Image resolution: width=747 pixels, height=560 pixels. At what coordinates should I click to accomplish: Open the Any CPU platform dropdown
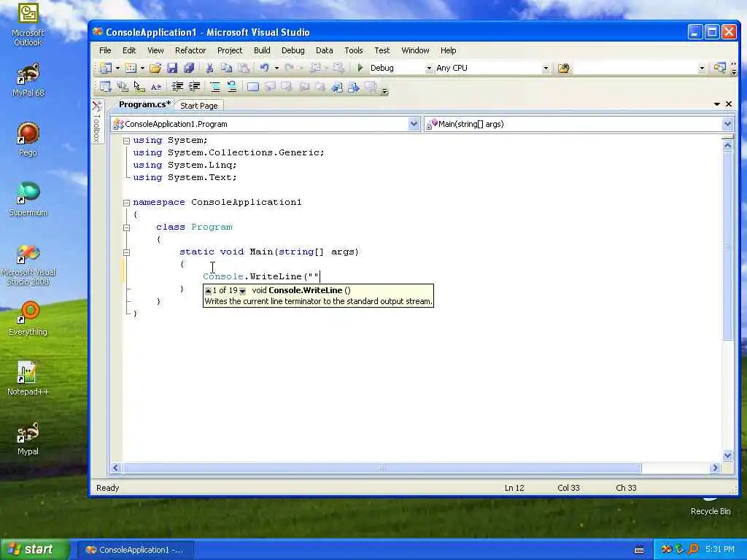(546, 68)
